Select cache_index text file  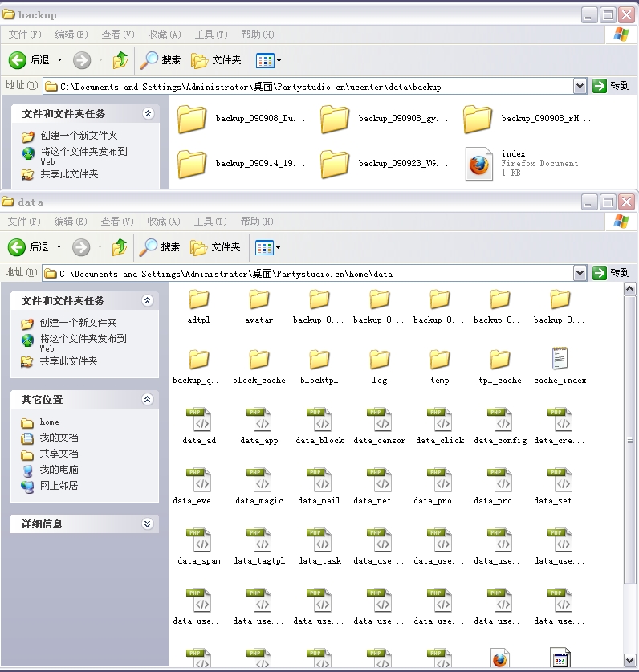pyautogui.click(x=560, y=365)
